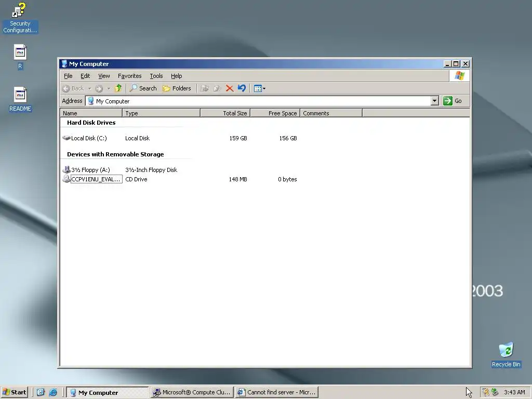
Task: Click the 3½-Inch Floppy Disk type text
Action: tap(151, 170)
